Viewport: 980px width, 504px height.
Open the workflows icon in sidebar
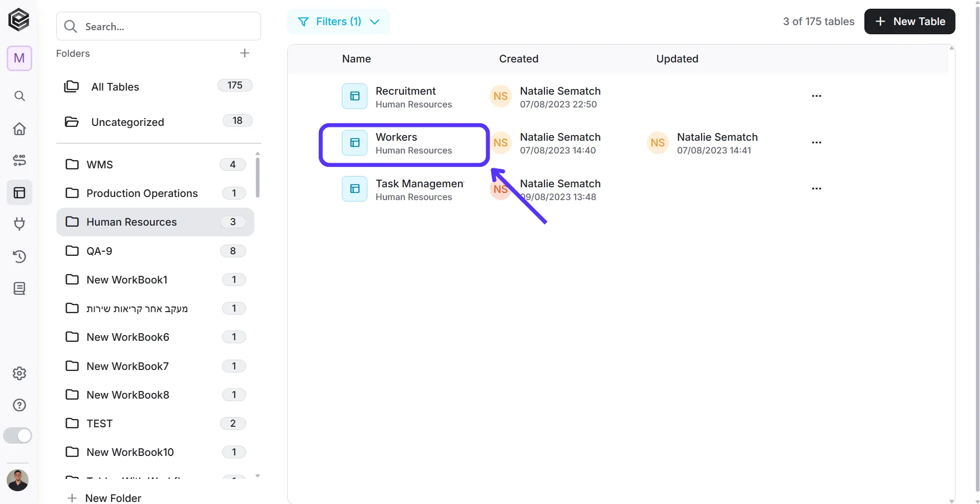[x=19, y=161]
